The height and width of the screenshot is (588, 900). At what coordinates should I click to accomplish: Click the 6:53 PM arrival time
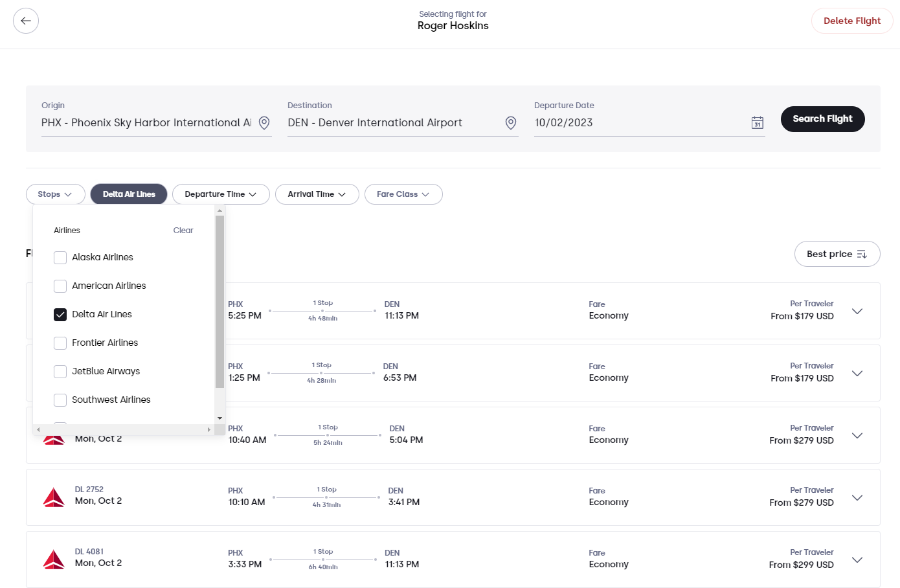[x=400, y=378]
